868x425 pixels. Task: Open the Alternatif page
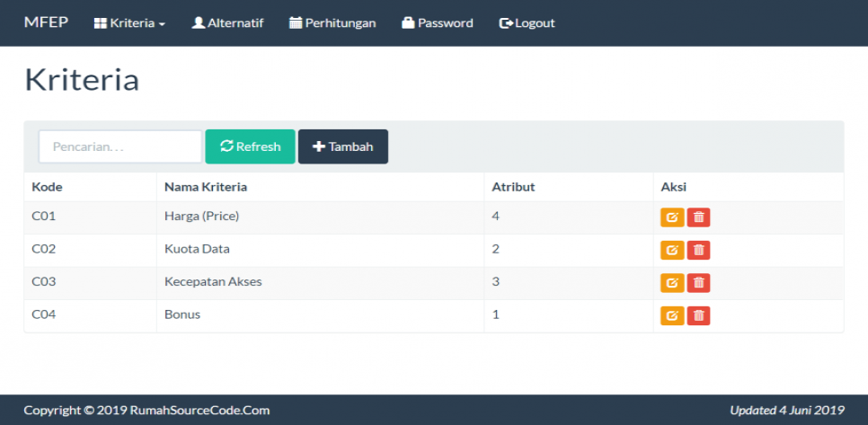227,23
